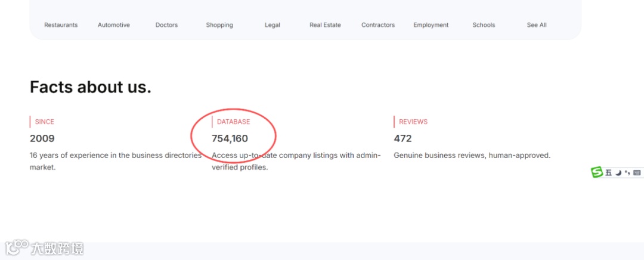Go to the Doctors category
Image resolution: width=644 pixels, height=260 pixels.
[166, 25]
